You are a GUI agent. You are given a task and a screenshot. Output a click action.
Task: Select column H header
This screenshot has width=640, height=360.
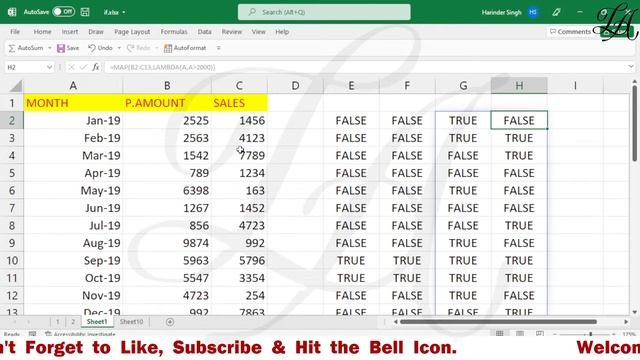pos(519,86)
